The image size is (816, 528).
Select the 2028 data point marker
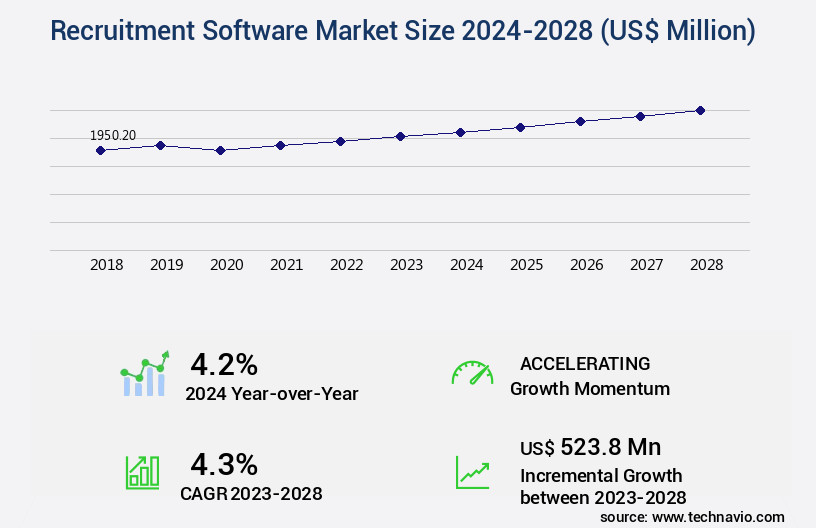click(x=700, y=110)
